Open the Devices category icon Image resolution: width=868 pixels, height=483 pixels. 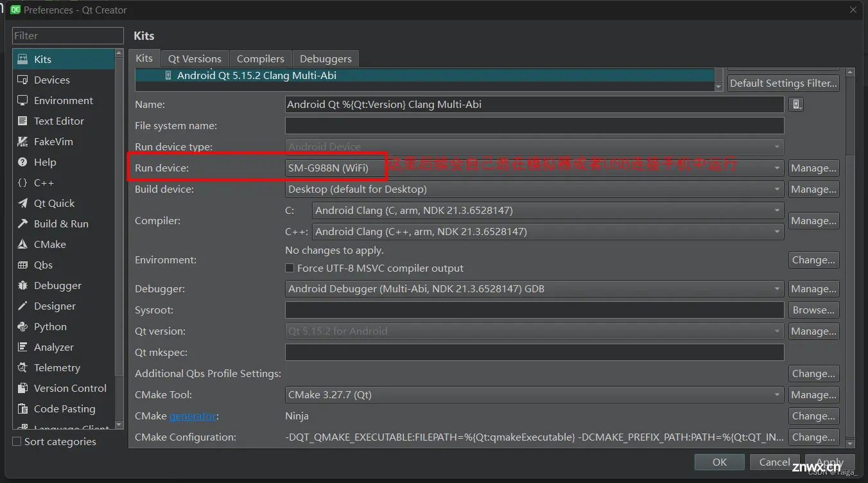[22, 80]
